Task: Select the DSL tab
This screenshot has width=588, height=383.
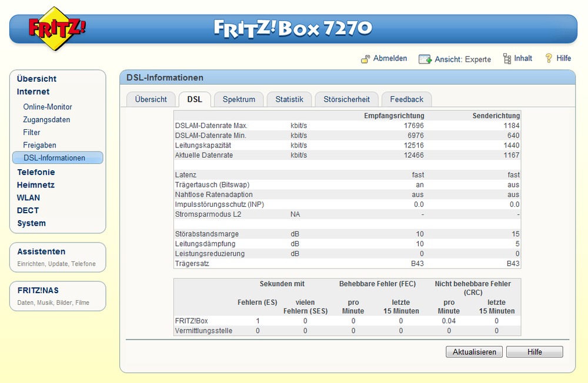Action: tap(195, 99)
